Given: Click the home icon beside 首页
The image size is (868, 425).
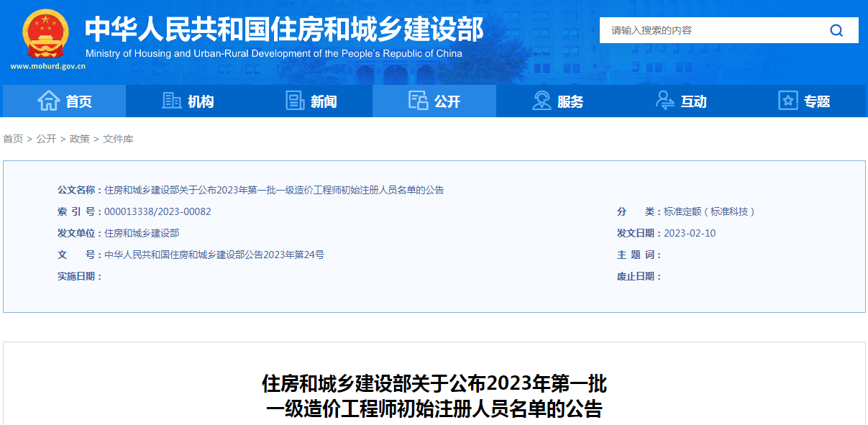Looking at the screenshot, I should tap(48, 101).
